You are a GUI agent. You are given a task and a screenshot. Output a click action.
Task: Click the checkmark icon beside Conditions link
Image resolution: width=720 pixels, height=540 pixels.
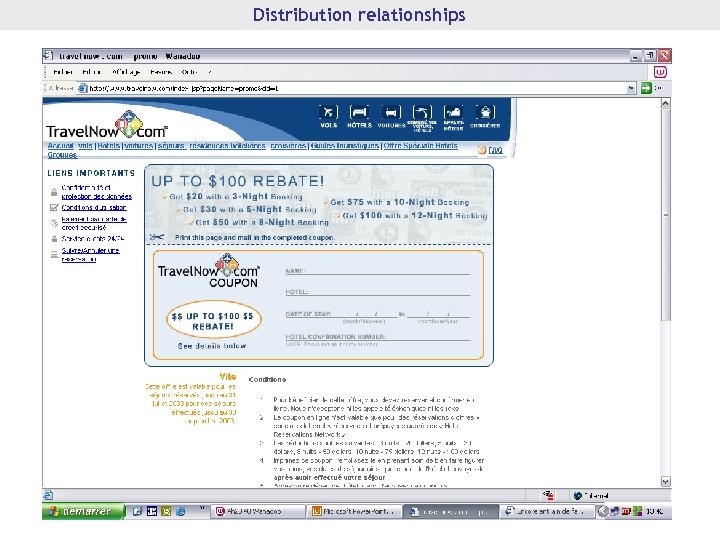54,208
